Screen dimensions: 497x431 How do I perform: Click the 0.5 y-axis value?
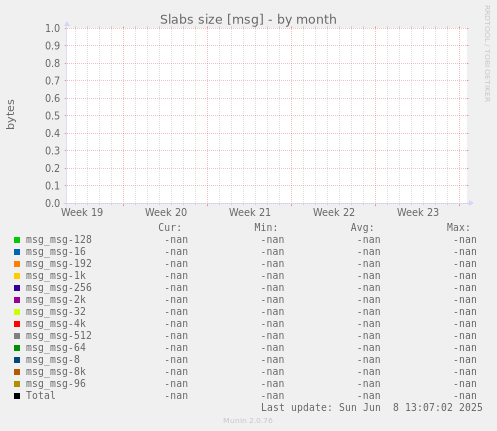(x=53, y=116)
